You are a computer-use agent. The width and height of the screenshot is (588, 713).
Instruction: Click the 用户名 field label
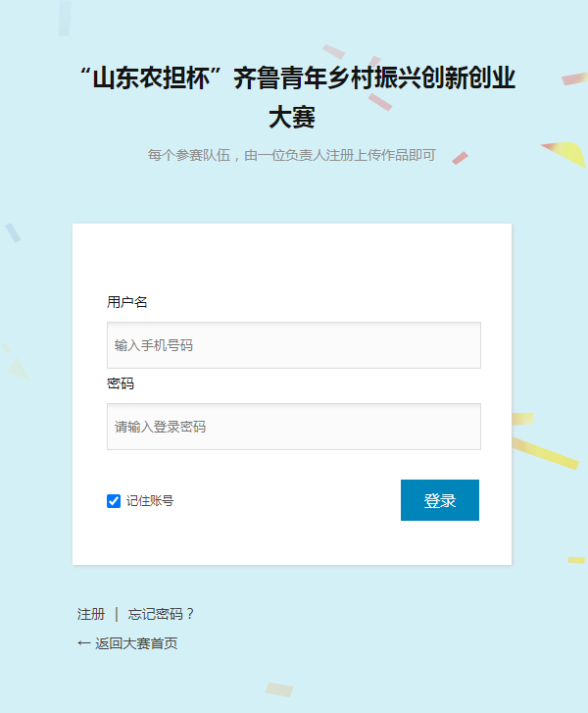pos(127,302)
